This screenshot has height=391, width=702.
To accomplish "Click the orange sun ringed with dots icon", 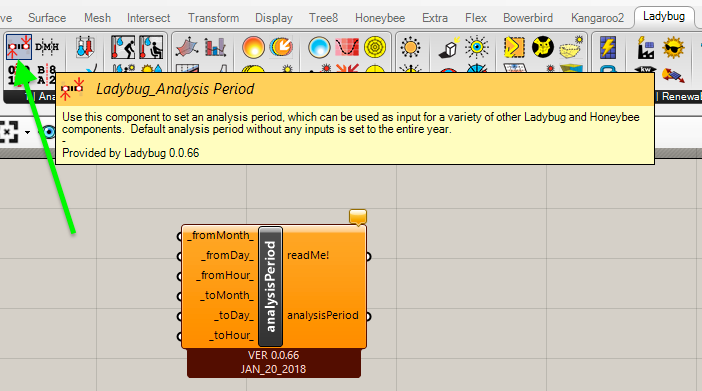I will (x=410, y=47).
